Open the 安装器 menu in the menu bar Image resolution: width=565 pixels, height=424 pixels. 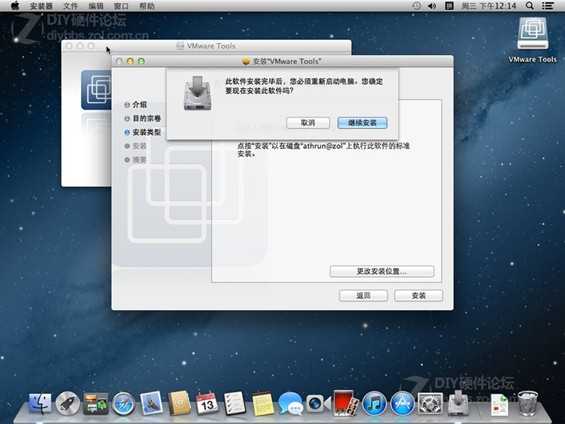click(41, 6)
